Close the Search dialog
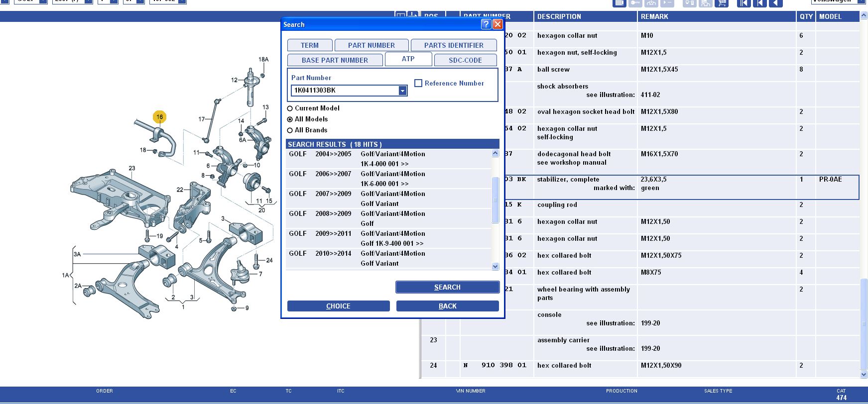 point(497,24)
